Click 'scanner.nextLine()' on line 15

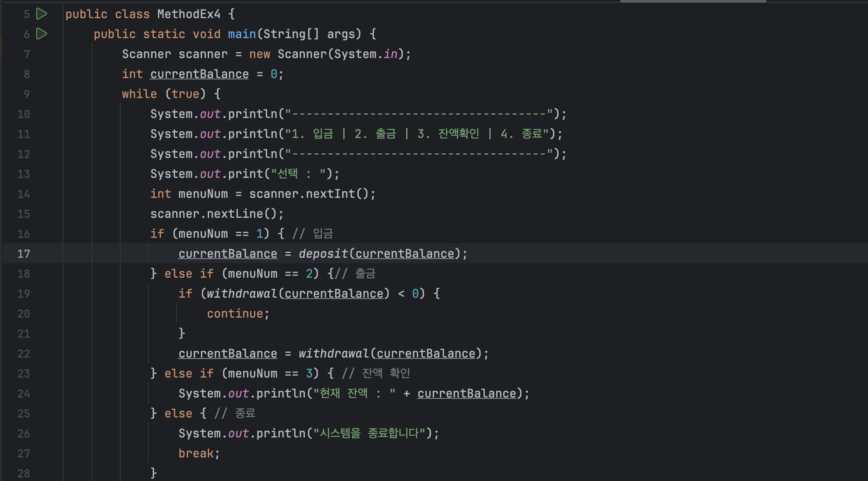(214, 214)
